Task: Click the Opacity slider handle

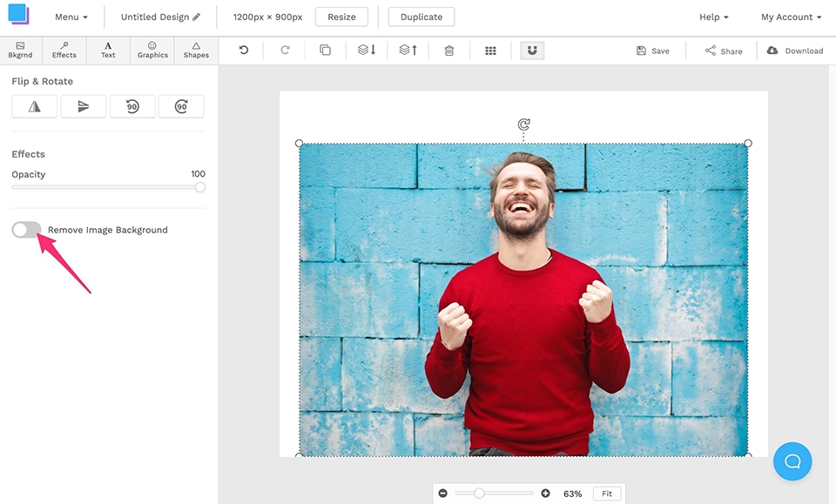Action: click(x=200, y=187)
